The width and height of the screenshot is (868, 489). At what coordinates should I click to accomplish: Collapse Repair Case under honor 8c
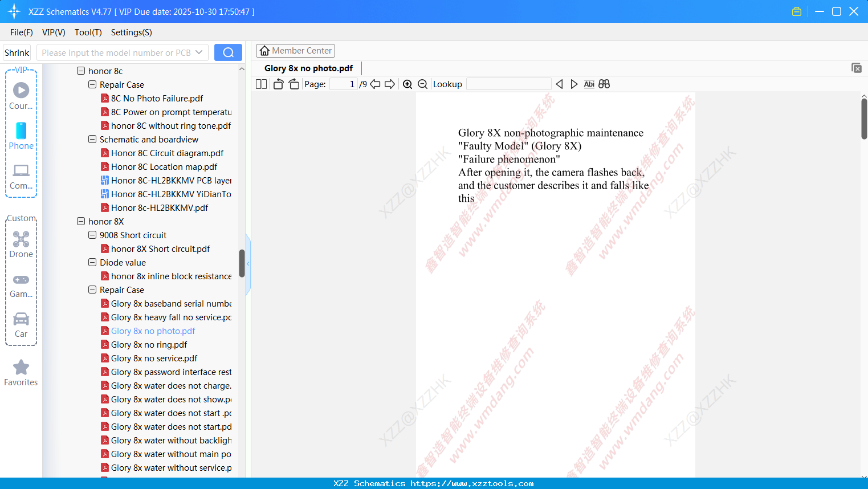pyautogui.click(x=92, y=84)
